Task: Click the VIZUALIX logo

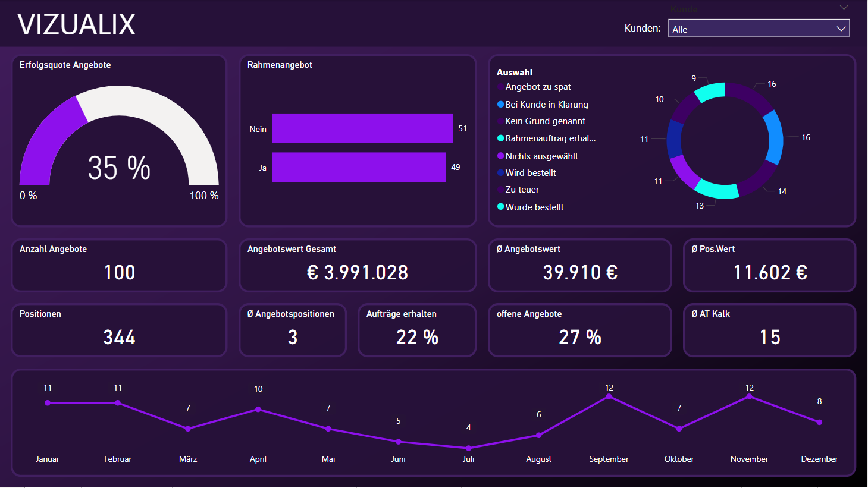Action: tap(77, 24)
